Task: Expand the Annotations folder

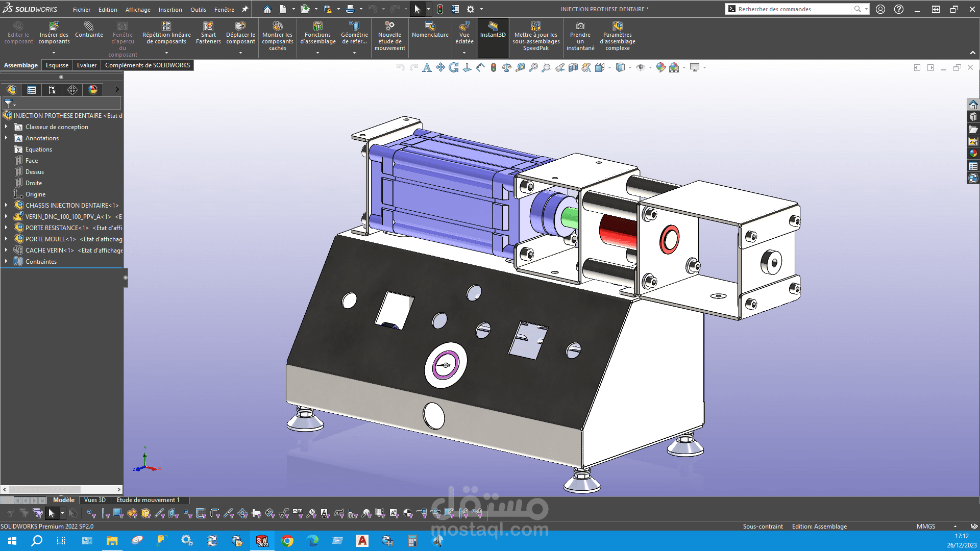Action: (6, 138)
